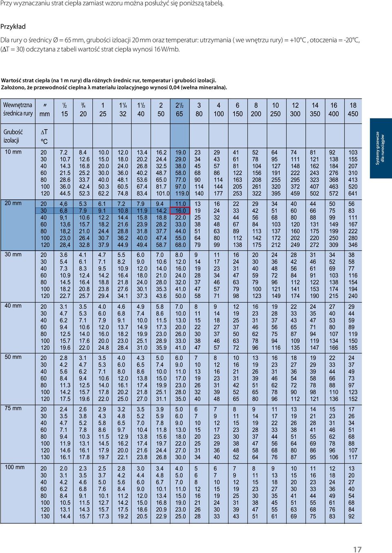392x553 pixels.
Task: Click the "101.0" value in the 50 column
Action: [163, 194]
